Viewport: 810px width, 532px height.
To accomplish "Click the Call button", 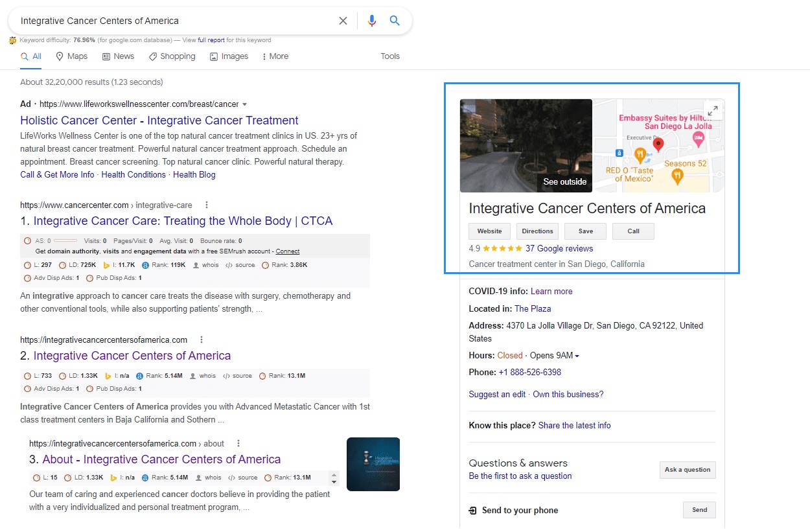I will point(633,231).
